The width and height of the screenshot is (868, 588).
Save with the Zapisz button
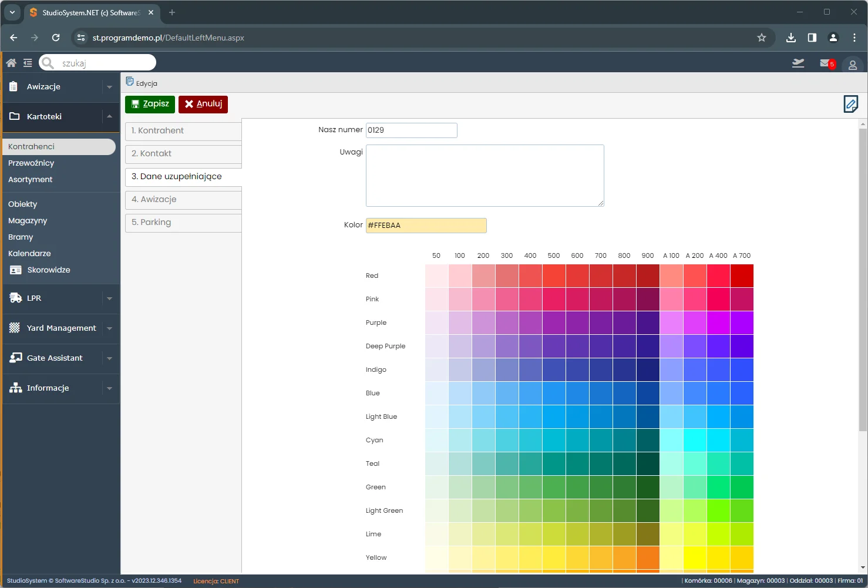[150, 104]
